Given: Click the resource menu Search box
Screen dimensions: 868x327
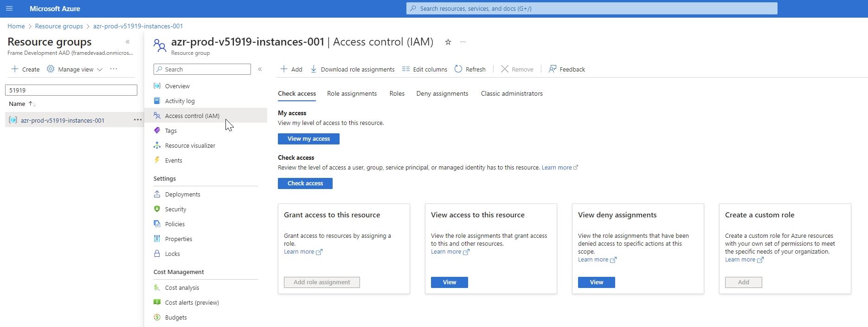Looking at the screenshot, I should [x=202, y=69].
